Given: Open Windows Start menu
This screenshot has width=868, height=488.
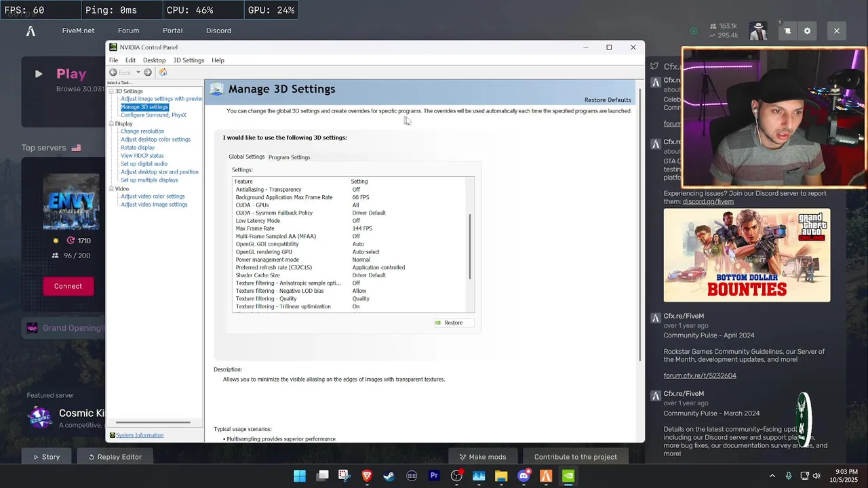Looking at the screenshot, I should point(300,476).
